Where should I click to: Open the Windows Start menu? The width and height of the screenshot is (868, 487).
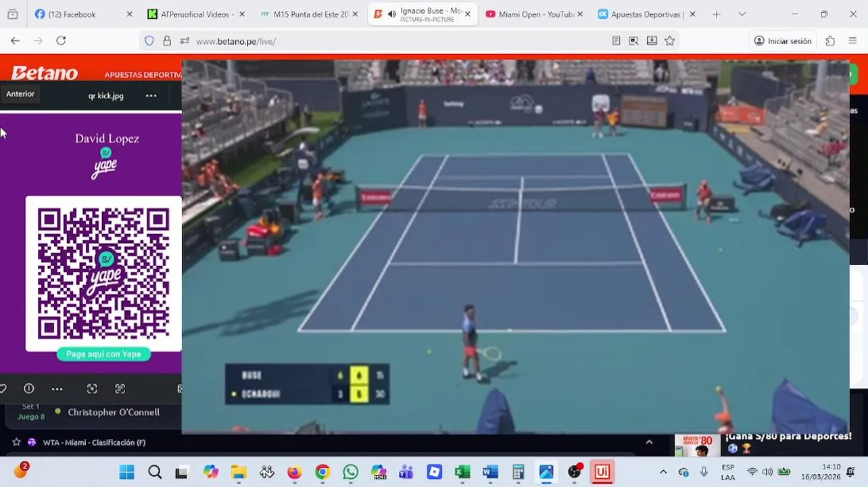click(126, 471)
